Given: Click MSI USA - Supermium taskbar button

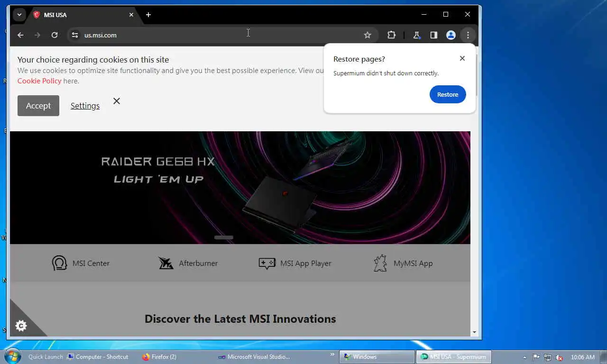Looking at the screenshot, I should 454,357.
